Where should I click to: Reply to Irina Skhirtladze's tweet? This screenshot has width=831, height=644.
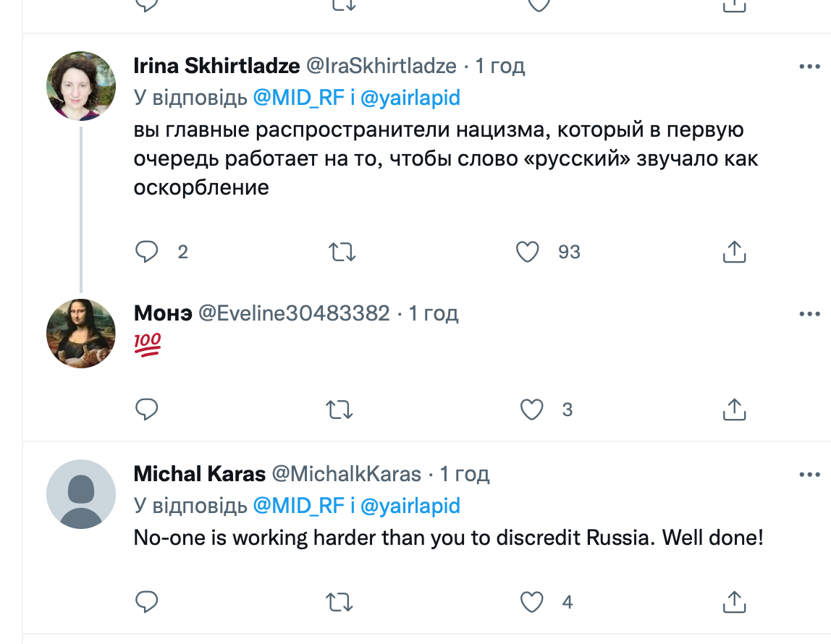[x=147, y=252]
